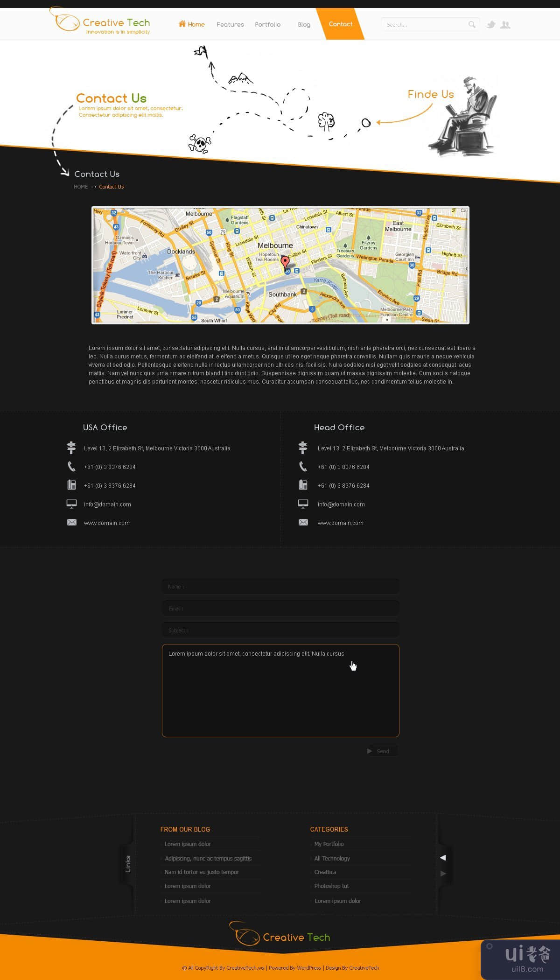Open the HOME breadcrumb link
Image resolution: width=560 pixels, height=980 pixels.
(x=81, y=187)
